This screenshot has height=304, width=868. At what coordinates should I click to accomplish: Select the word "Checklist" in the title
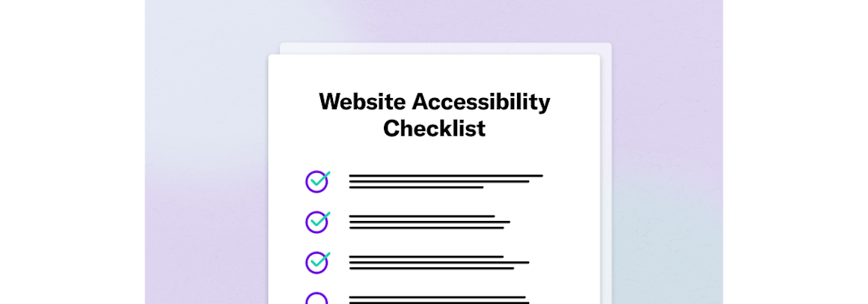(x=434, y=128)
